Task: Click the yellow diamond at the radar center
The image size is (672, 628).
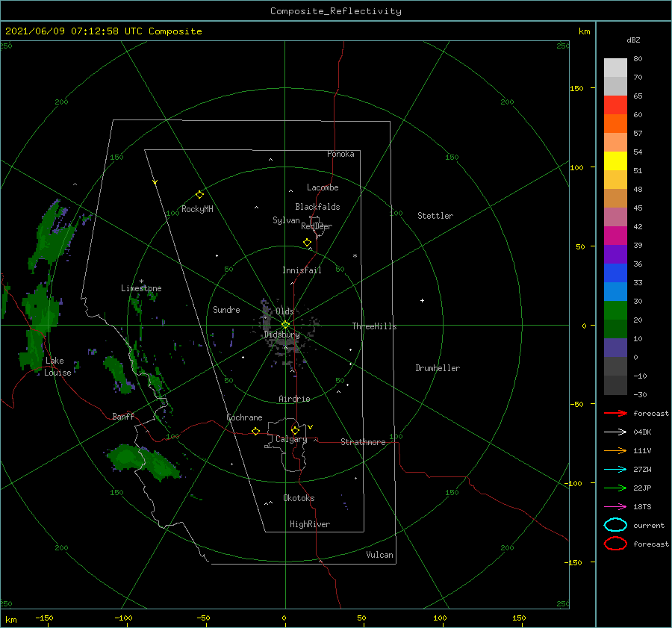Action: (x=285, y=325)
